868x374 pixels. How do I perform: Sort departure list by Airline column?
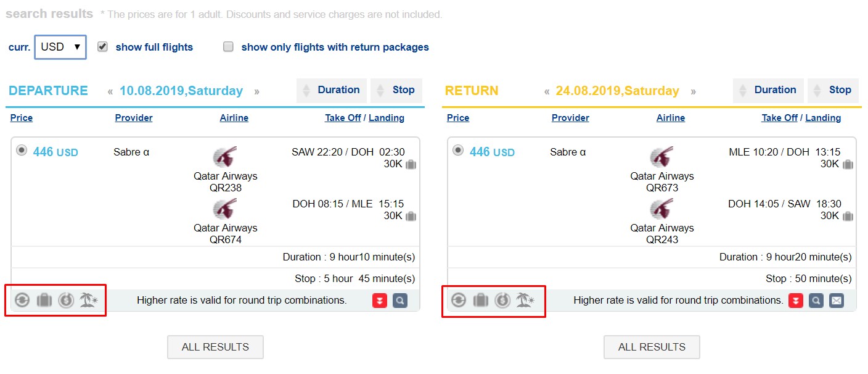(x=234, y=118)
